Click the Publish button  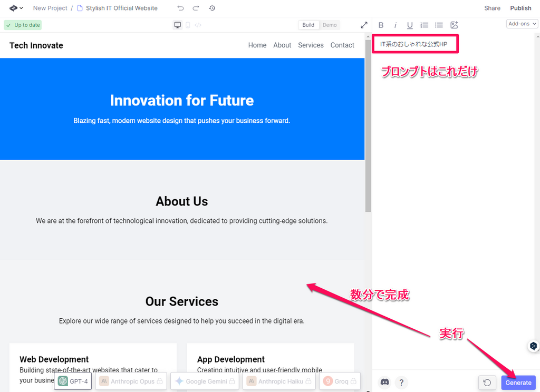[520, 8]
